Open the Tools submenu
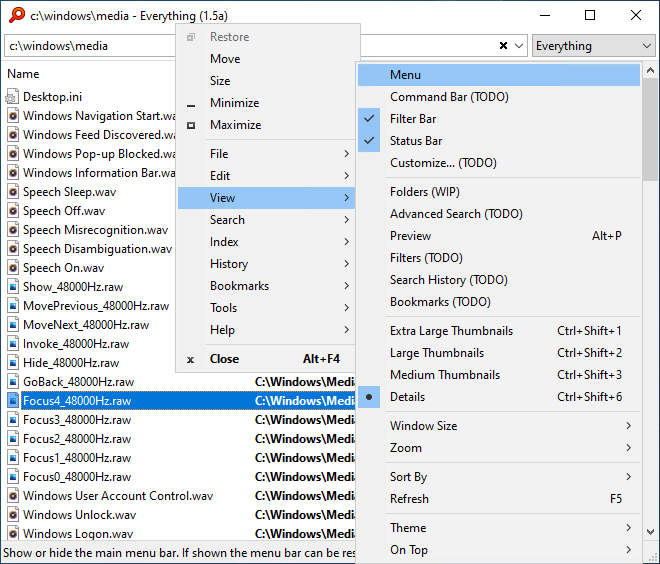The width and height of the screenshot is (660, 564). point(266,308)
